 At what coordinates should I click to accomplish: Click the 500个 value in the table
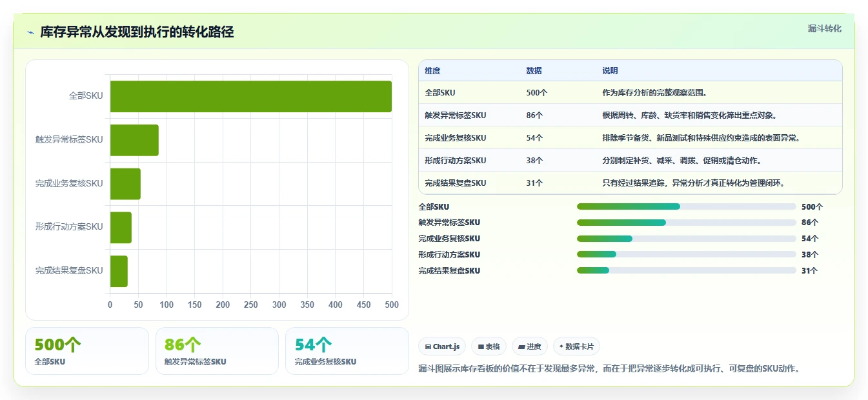point(536,93)
